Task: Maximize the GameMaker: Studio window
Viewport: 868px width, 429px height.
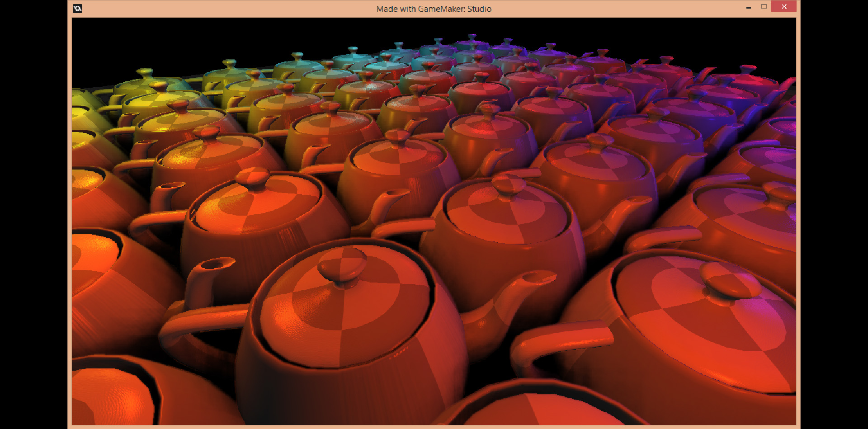Action: pyautogui.click(x=764, y=7)
